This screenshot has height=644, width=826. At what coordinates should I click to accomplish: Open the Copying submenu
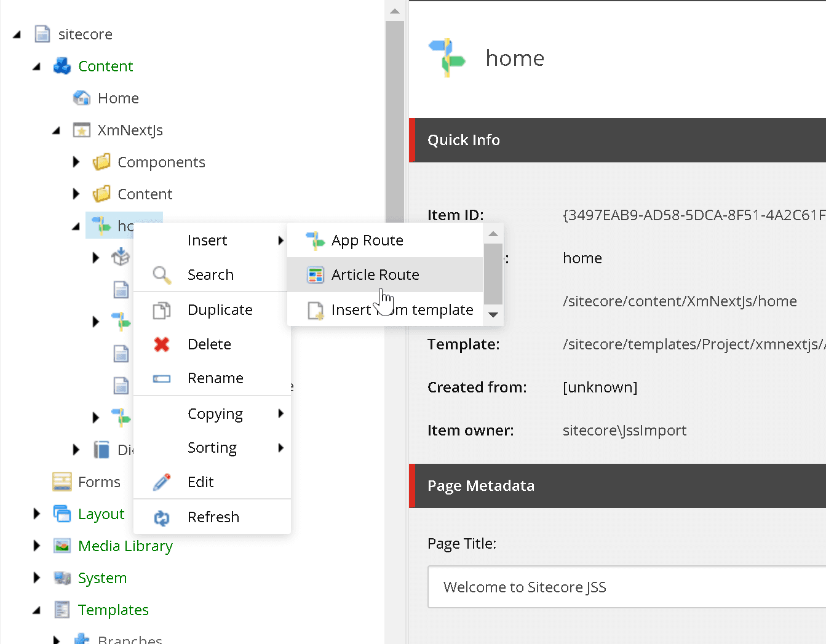tap(212, 413)
